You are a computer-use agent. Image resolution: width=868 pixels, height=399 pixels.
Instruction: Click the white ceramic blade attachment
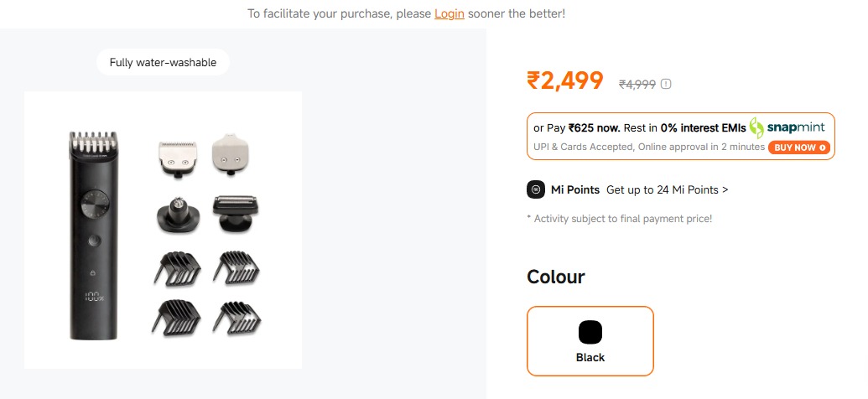click(231, 152)
